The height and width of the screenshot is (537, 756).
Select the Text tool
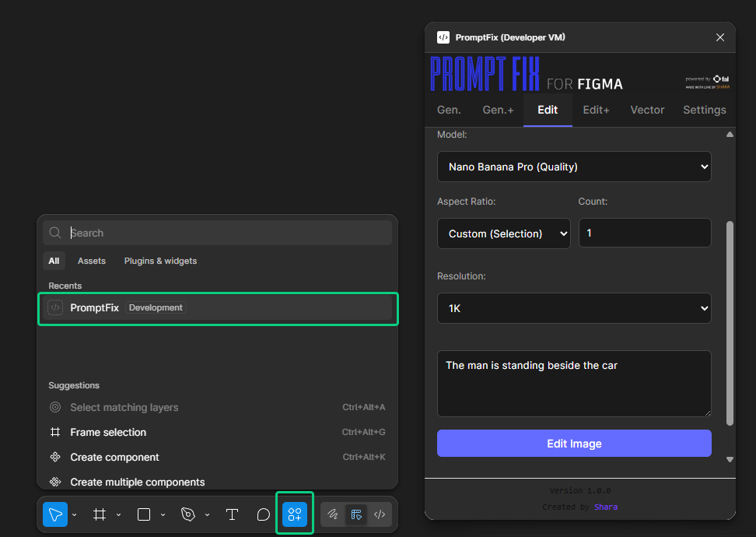(x=232, y=514)
